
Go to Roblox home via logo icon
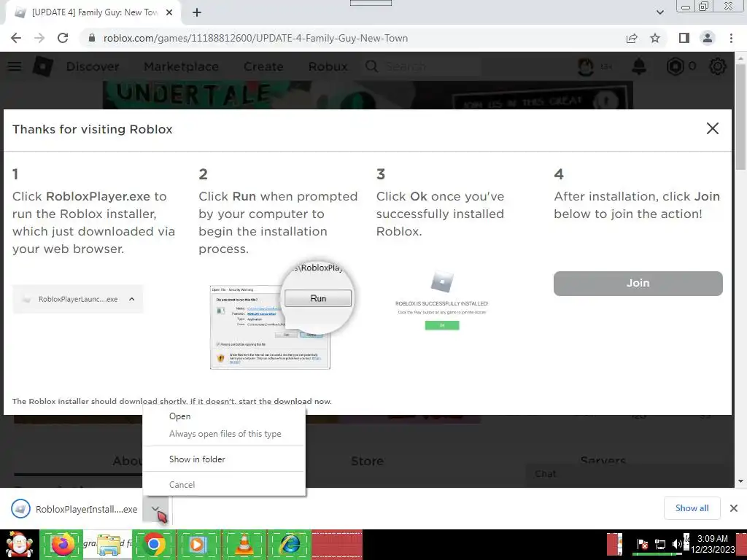pos(42,66)
